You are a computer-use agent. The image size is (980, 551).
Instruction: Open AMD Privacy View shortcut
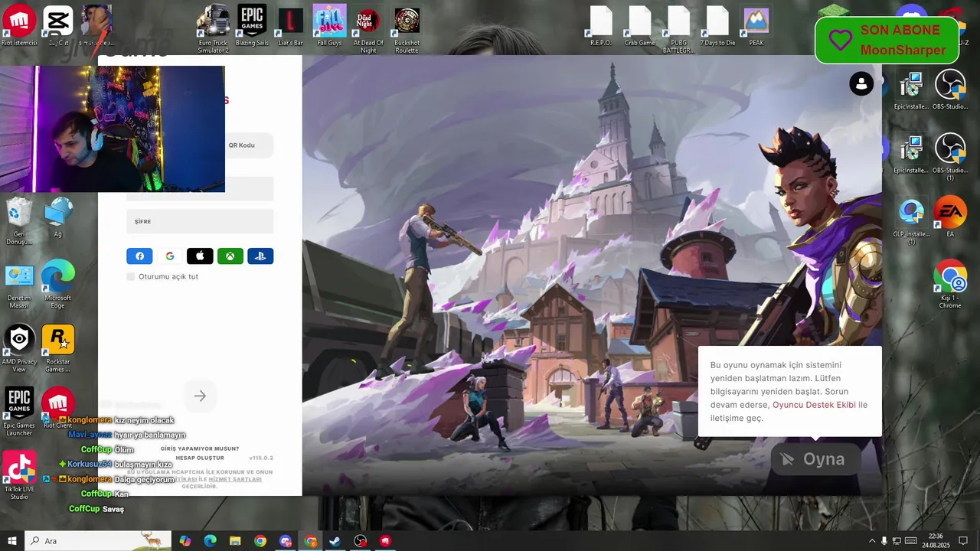[19, 348]
